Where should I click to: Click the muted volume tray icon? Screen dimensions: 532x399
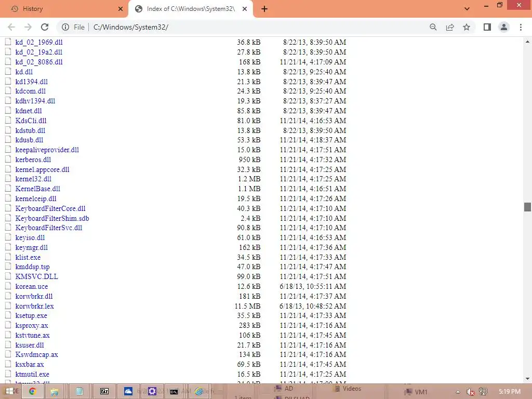click(x=470, y=392)
